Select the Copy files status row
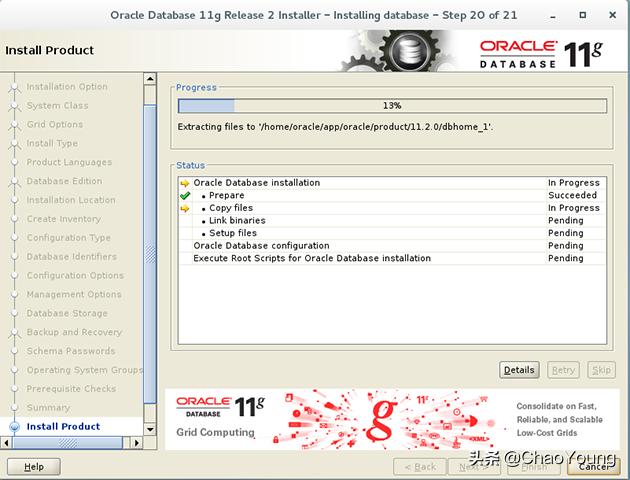Screen dimensions: 630x480 392,208
